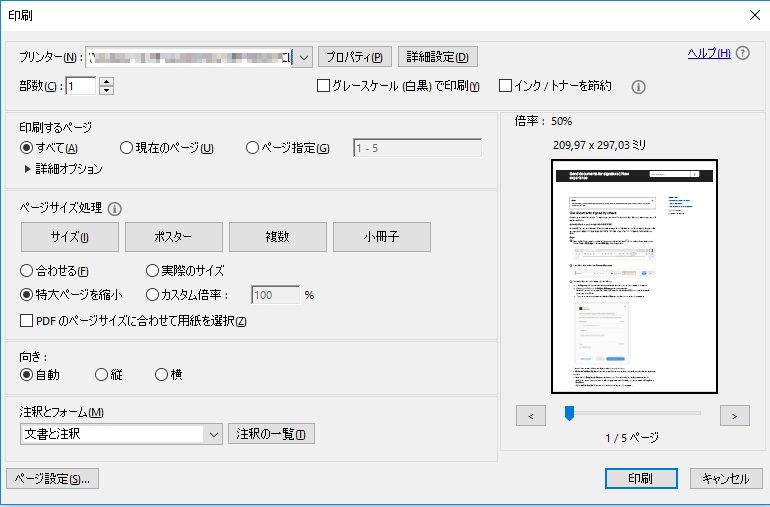Open the 詳細設定 button
The height and width of the screenshot is (507, 770).
click(x=438, y=57)
